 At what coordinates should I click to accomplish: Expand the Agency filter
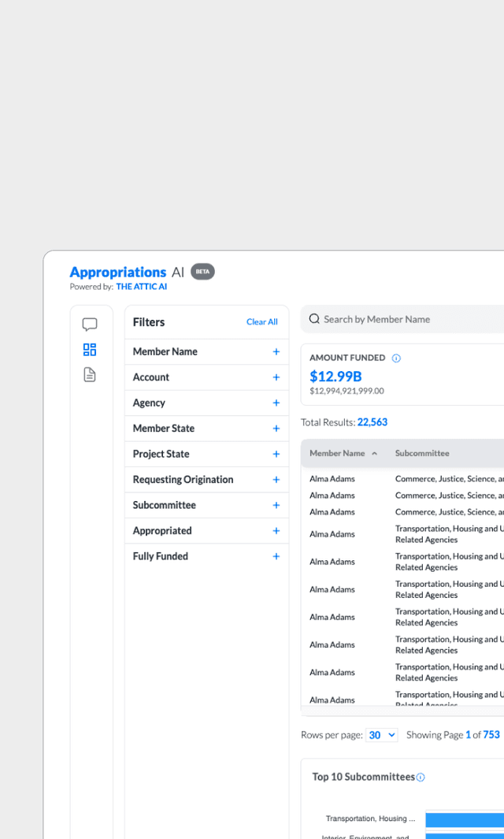pyautogui.click(x=276, y=403)
